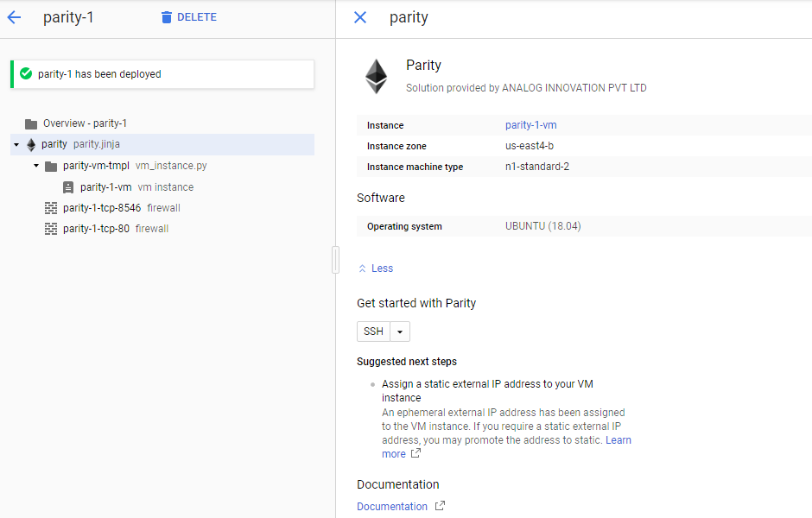Click the parity-1-tcp-8546 firewall icon
The width and height of the screenshot is (812, 518).
[51, 208]
